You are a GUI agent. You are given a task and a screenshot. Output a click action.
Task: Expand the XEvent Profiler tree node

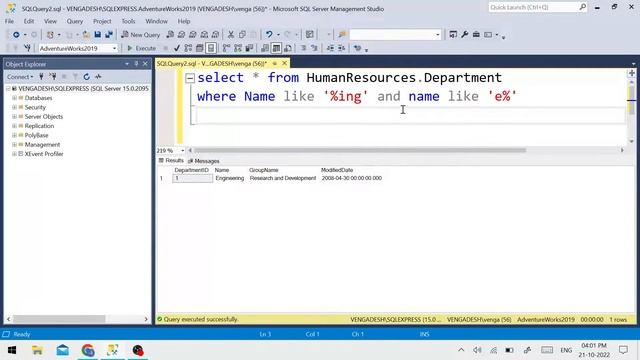14,154
